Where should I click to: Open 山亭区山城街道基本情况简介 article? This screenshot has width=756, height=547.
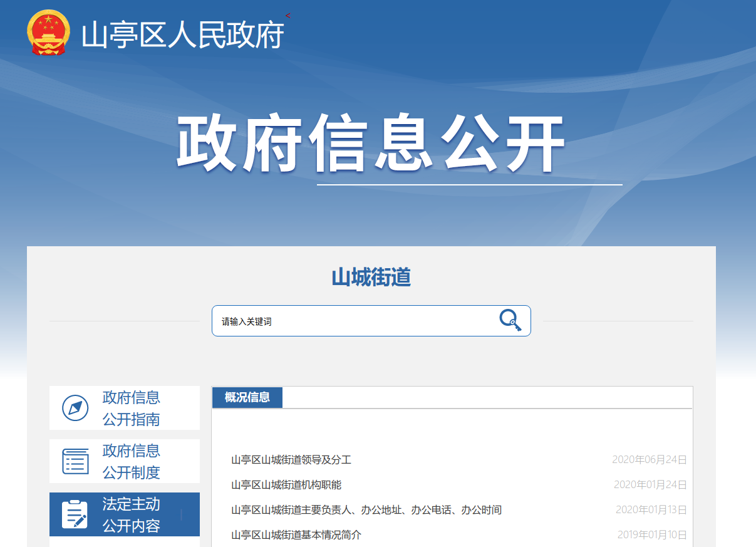[296, 535]
